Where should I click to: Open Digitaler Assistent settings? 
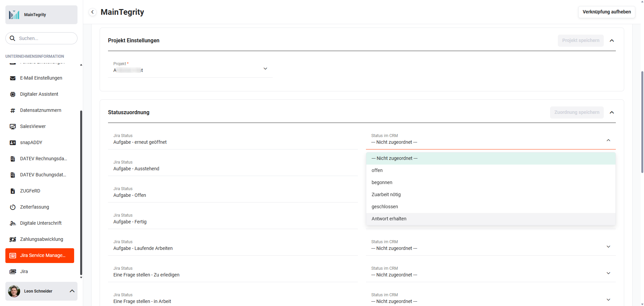point(40,94)
